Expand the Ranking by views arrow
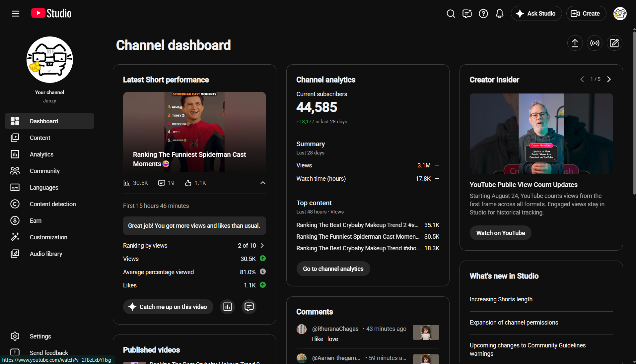 coord(262,246)
